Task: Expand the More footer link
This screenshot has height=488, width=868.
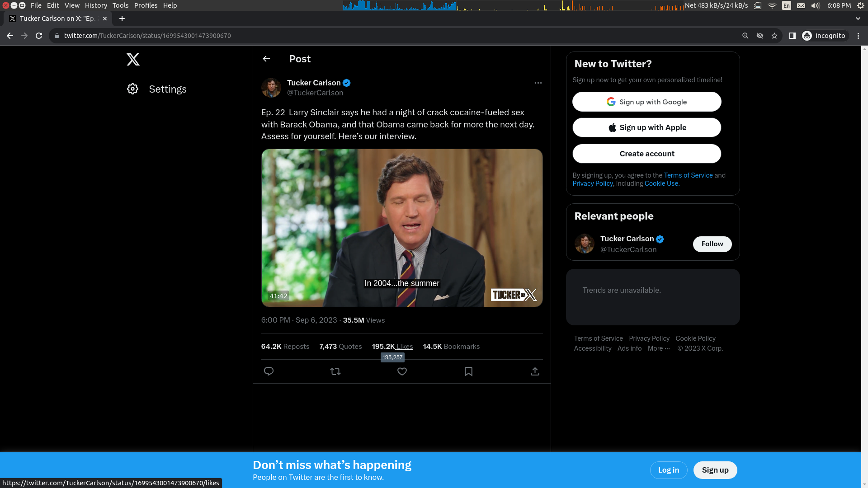Action: 659,348
